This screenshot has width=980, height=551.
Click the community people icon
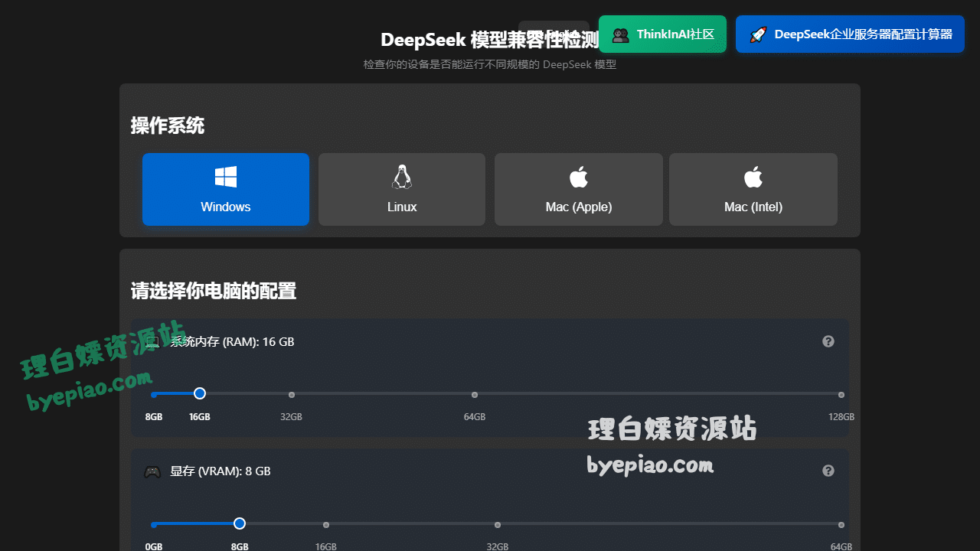[621, 34]
